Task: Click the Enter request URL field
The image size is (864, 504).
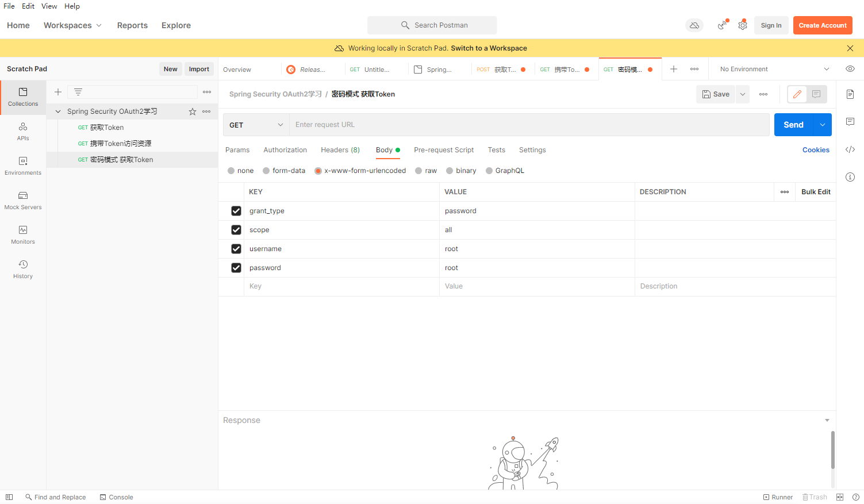Action: tap(529, 125)
